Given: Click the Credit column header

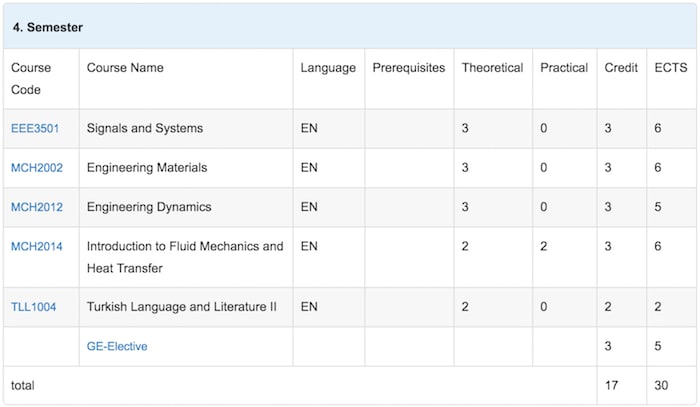Looking at the screenshot, I should coord(621,68).
